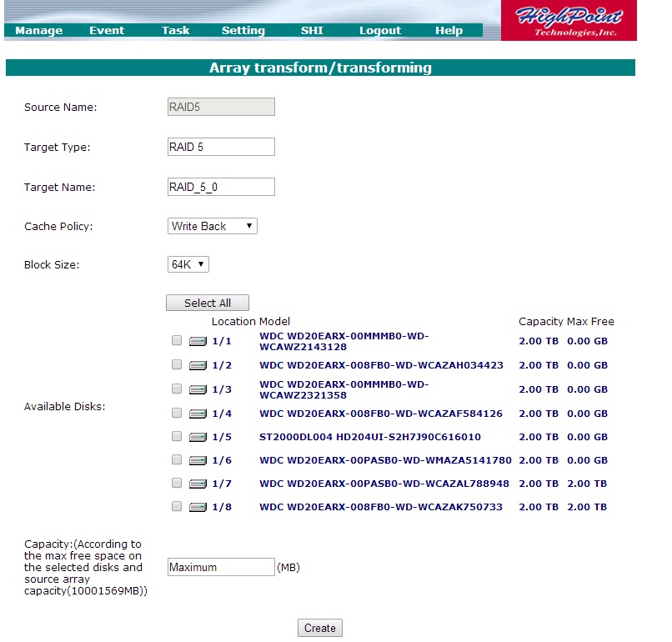Click the HighPoint Technologies logo
This screenshot has width=672, height=642.
point(569,20)
